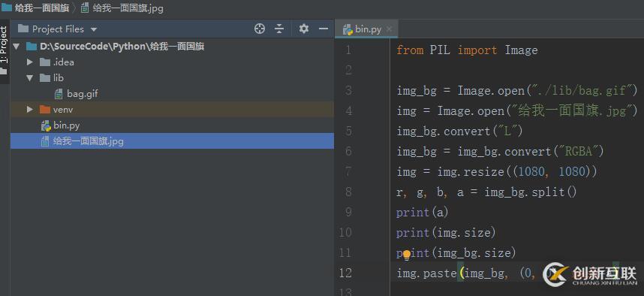This screenshot has width=644, height=296.
Task: Click img_bg.convert("L") on line 5
Action: (x=459, y=131)
